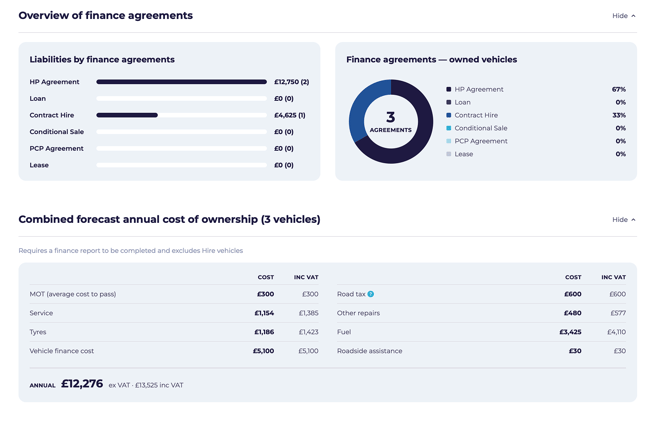Click the Contract Hire legend label

coord(476,115)
